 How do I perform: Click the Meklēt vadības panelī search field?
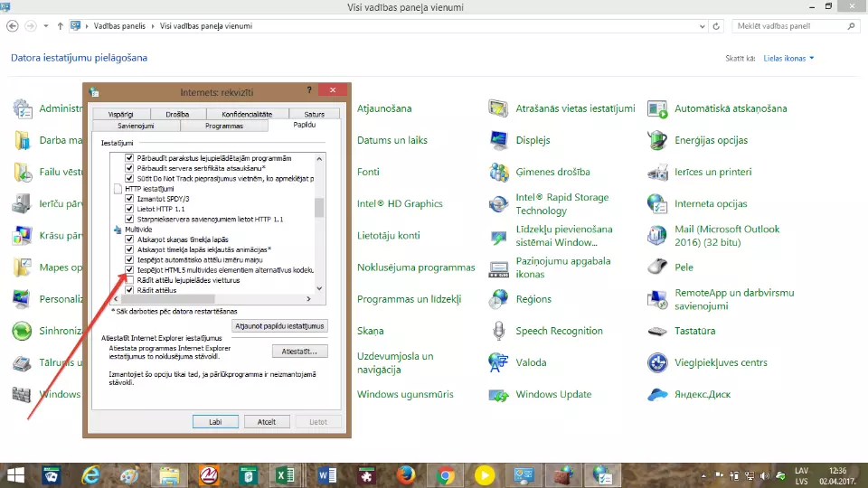coord(796,26)
